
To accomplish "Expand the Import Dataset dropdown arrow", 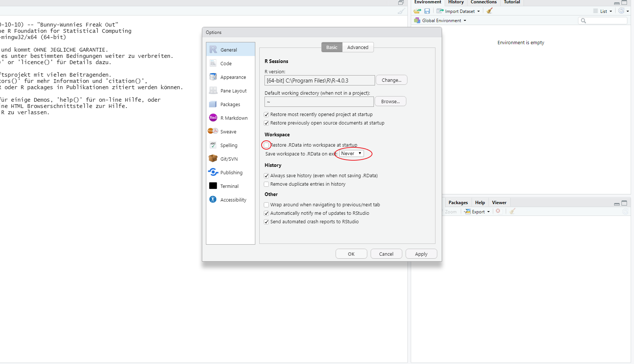I will [479, 11].
